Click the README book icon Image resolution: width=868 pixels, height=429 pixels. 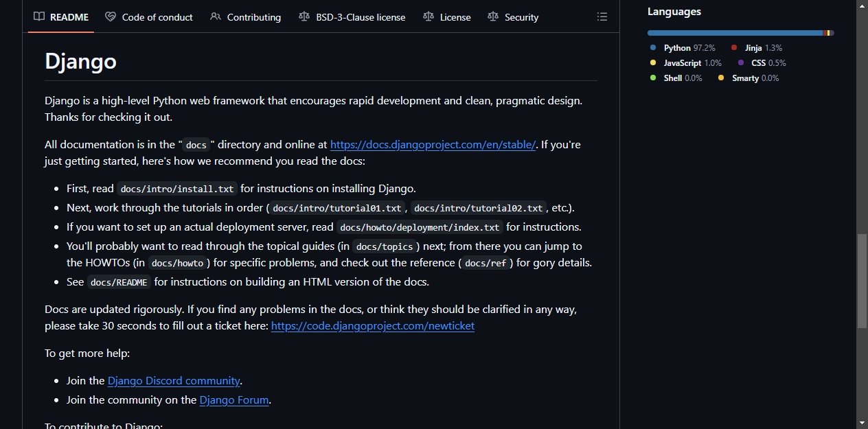point(40,16)
